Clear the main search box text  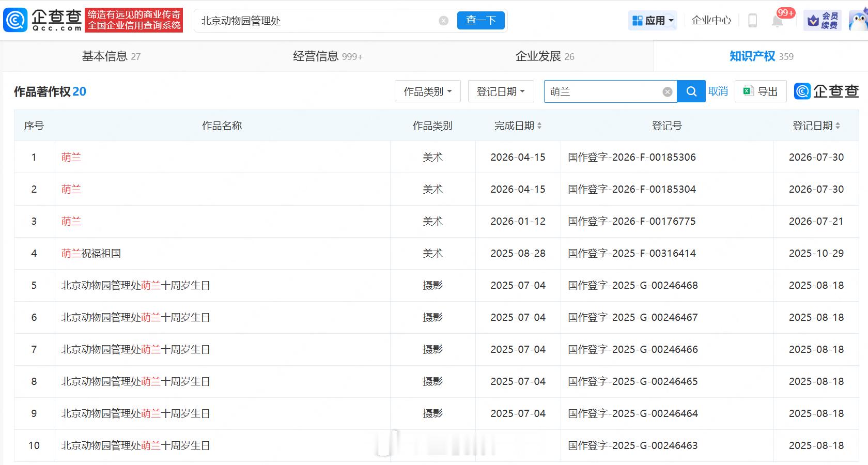click(443, 21)
